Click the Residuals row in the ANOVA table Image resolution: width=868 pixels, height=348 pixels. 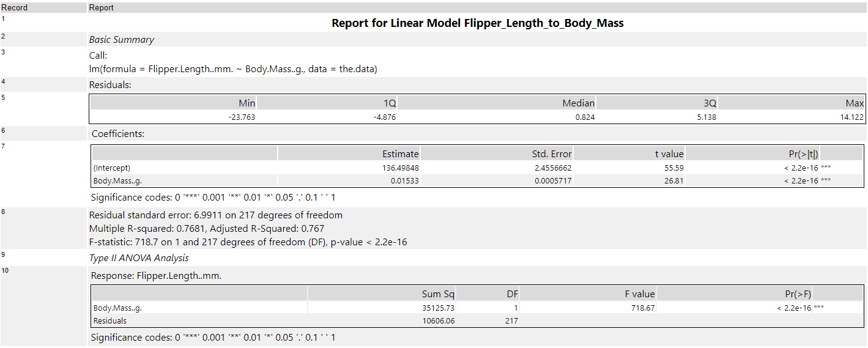coord(110,320)
